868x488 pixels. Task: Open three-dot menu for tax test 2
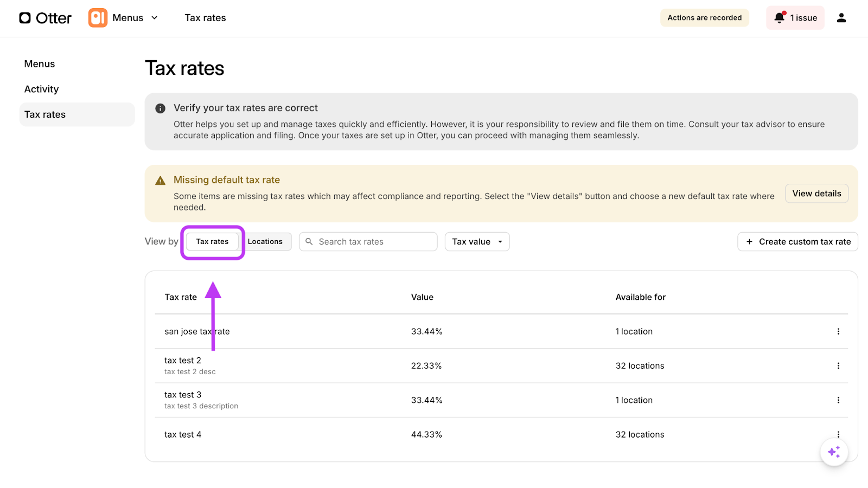(x=838, y=366)
